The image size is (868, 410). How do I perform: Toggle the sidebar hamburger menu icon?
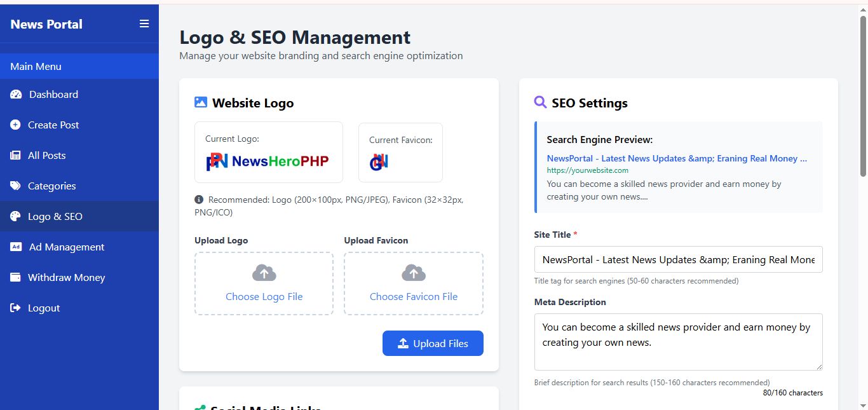tap(144, 24)
